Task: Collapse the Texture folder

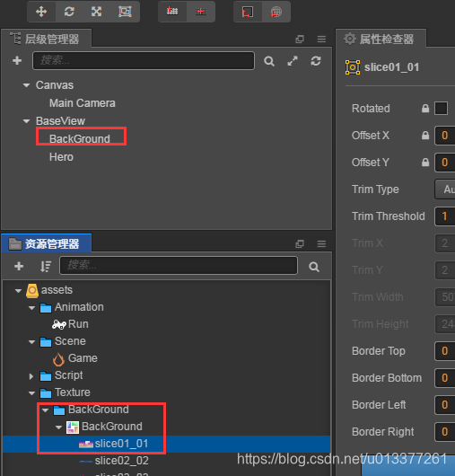Action: (31, 393)
